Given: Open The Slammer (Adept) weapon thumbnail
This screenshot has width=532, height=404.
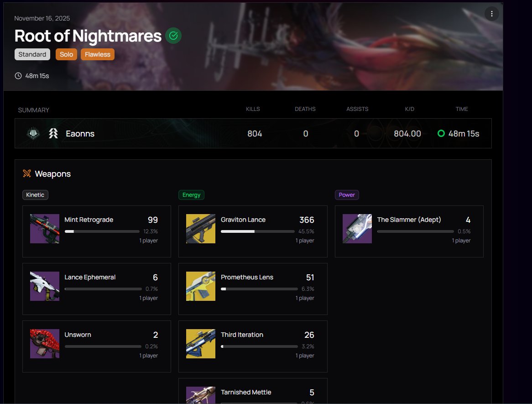Looking at the screenshot, I should [357, 229].
